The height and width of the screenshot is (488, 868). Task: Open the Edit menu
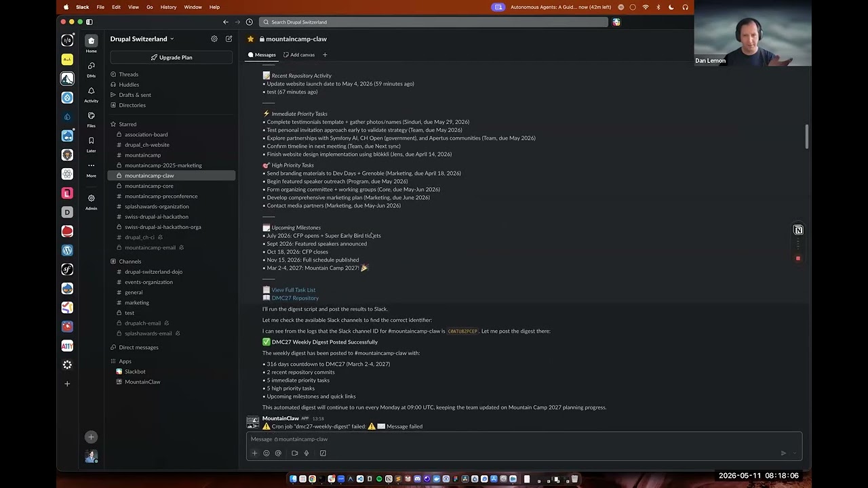click(116, 7)
